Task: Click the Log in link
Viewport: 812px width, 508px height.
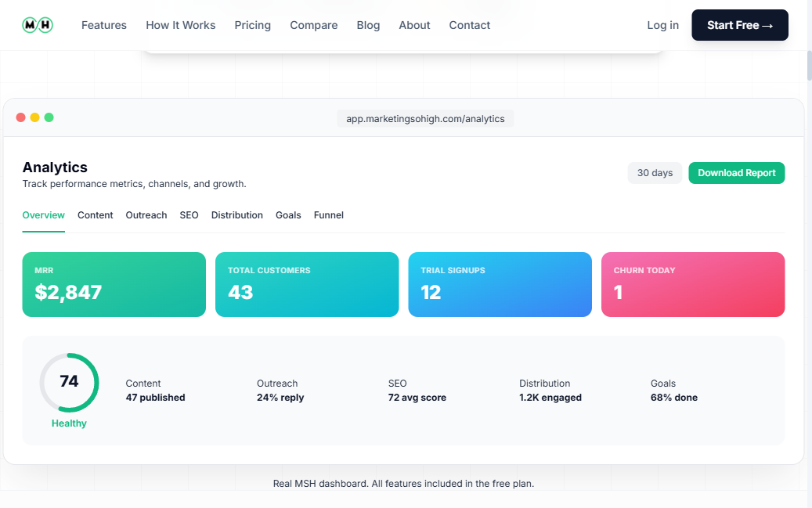Action: point(662,24)
